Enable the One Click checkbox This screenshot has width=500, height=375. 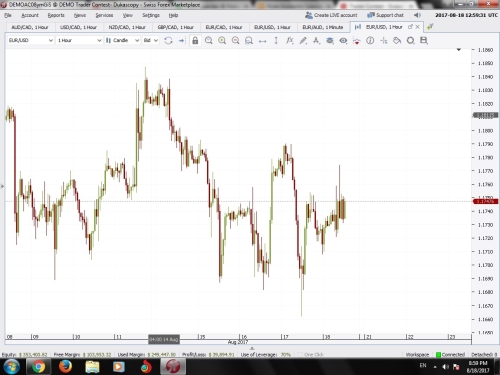click(300, 355)
